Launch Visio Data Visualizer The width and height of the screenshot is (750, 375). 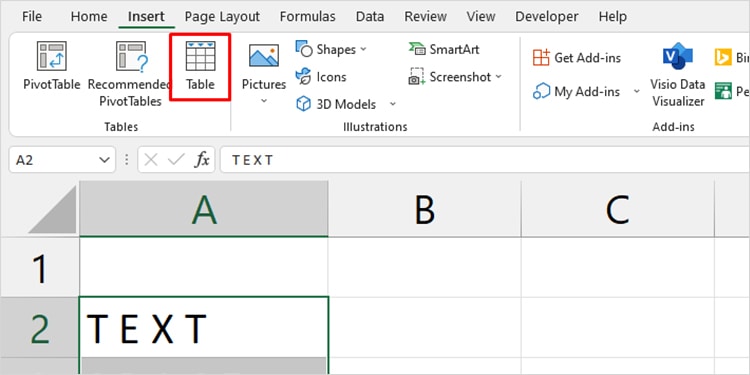(678, 74)
